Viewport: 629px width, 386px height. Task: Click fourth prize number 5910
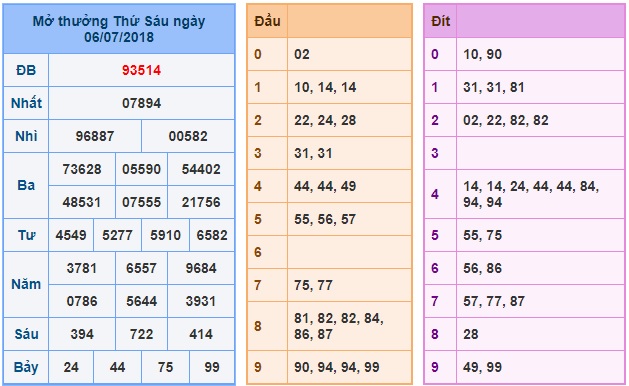coord(165,235)
